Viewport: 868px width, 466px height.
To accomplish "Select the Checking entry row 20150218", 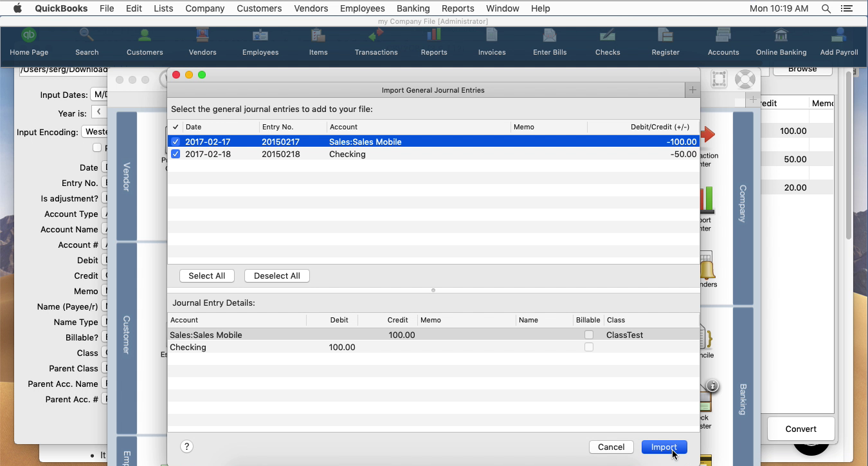I will click(x=433, y=154).
